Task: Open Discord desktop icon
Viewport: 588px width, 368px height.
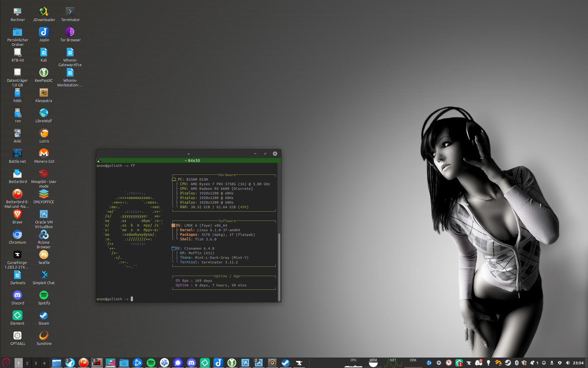Action: [x=17, y=298]
